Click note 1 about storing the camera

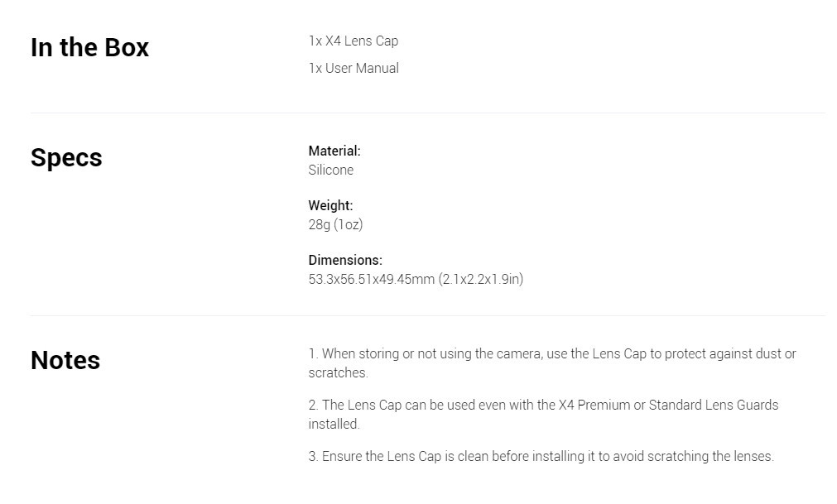coord(552,363)
